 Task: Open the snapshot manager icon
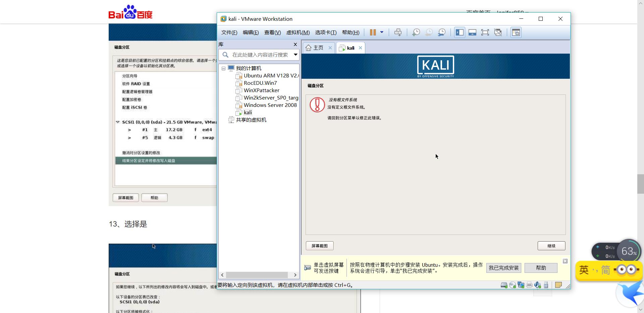[442, 33]
